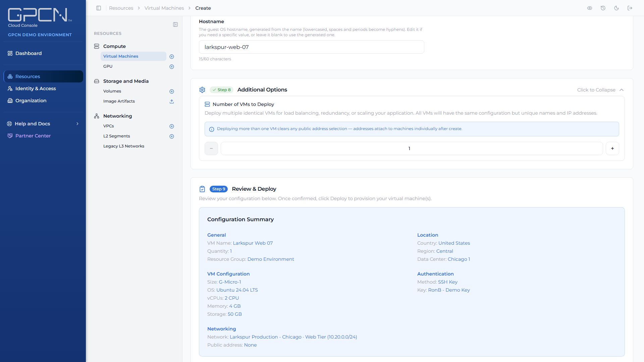
Task: Click the VM quantity number field
Action: pyautogui.click(x=412, y=148)
